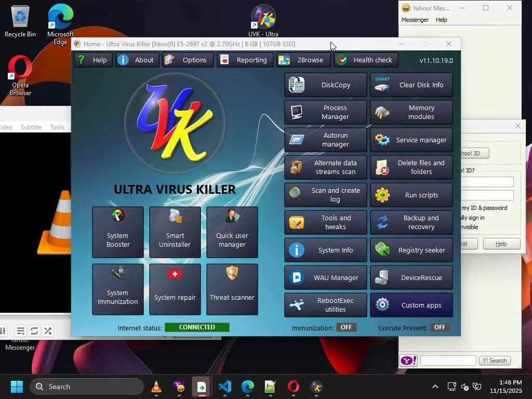Image resolution: width=532 pixels, height=399 pixels.
Task: Click the taskbar Search box
Action: point(87,387)
